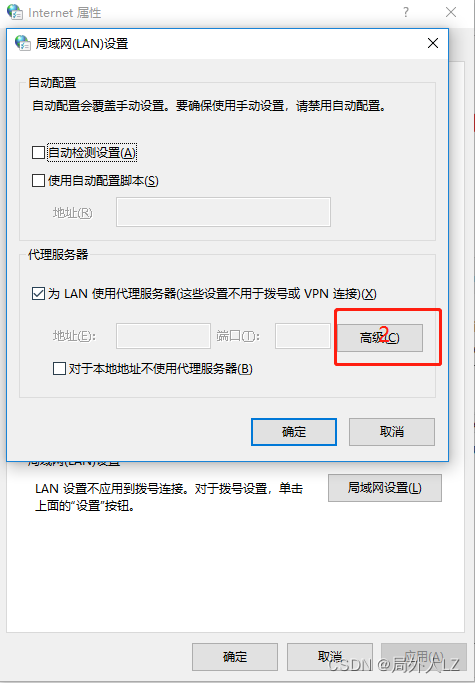The height and width of the screenshot is (683, 475).
Task: Confirm LAN settings with 确定 button
Action: (x=294, y=432)
